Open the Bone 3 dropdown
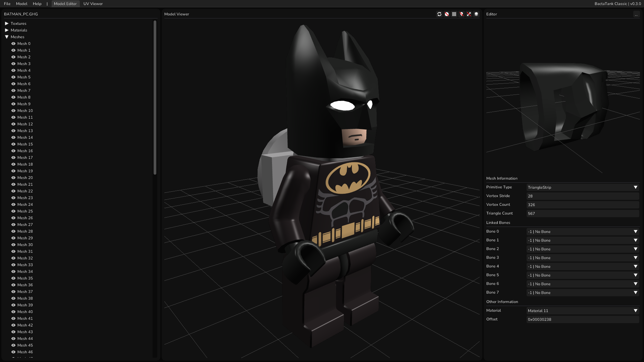 coord(583,258)
